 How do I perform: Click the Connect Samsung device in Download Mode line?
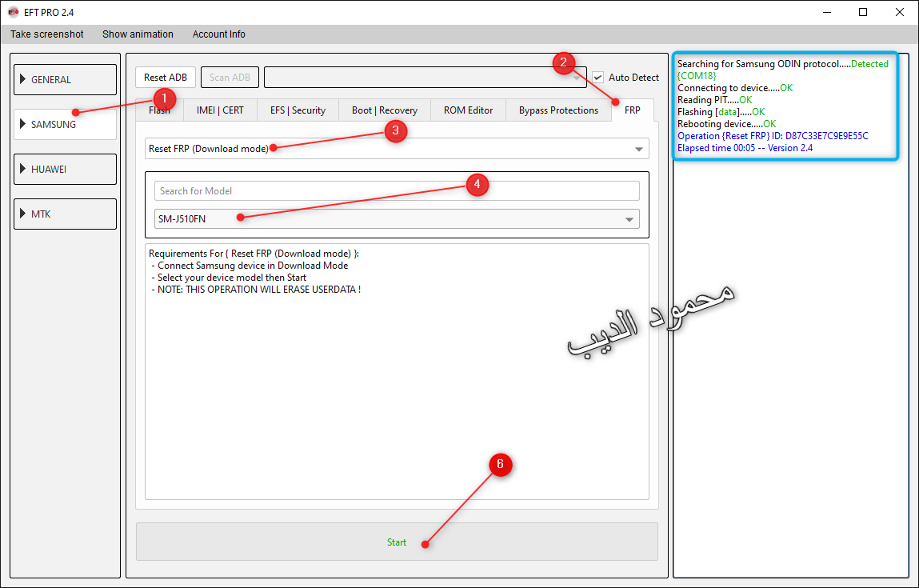click(250, 266)
